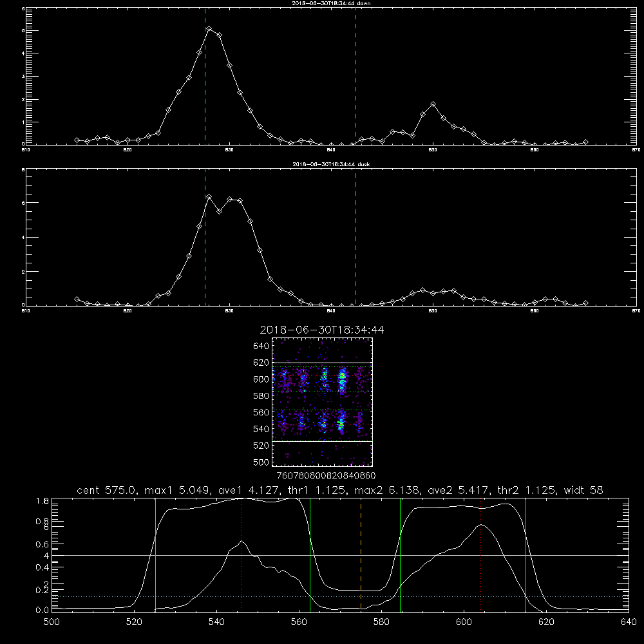
Task: Click the 'cent 575.0' value
Action: [x=106, y=490]
